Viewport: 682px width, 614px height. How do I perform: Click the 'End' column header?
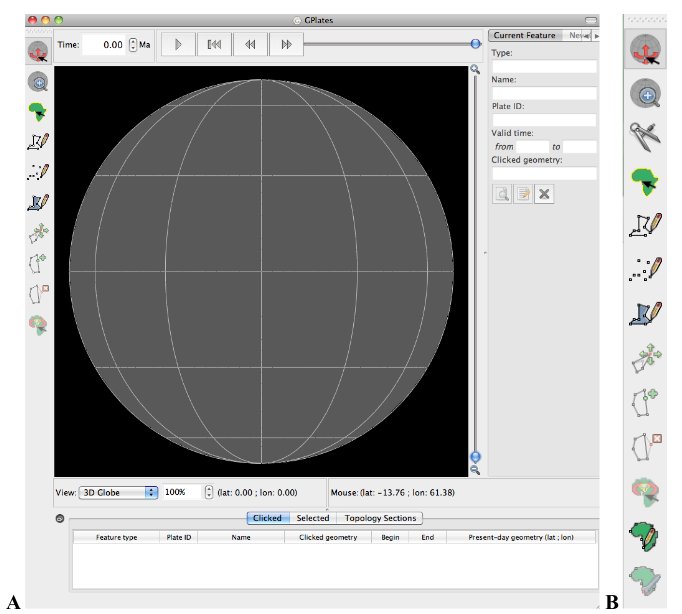428,537
